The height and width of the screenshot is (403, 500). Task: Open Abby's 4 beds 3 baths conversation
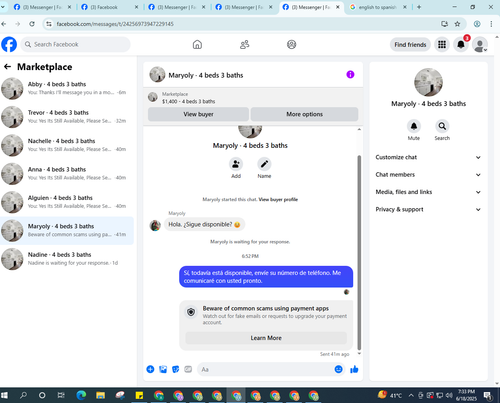pos(67,88)
